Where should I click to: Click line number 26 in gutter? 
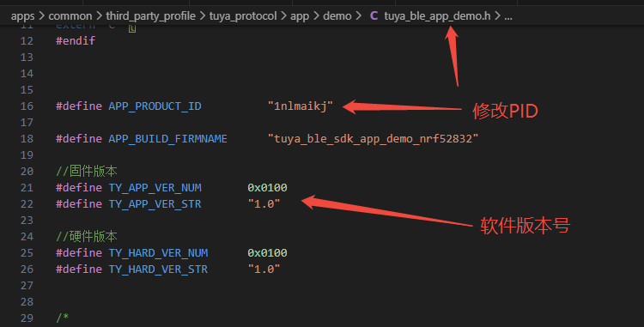click(x=27, y=269)
